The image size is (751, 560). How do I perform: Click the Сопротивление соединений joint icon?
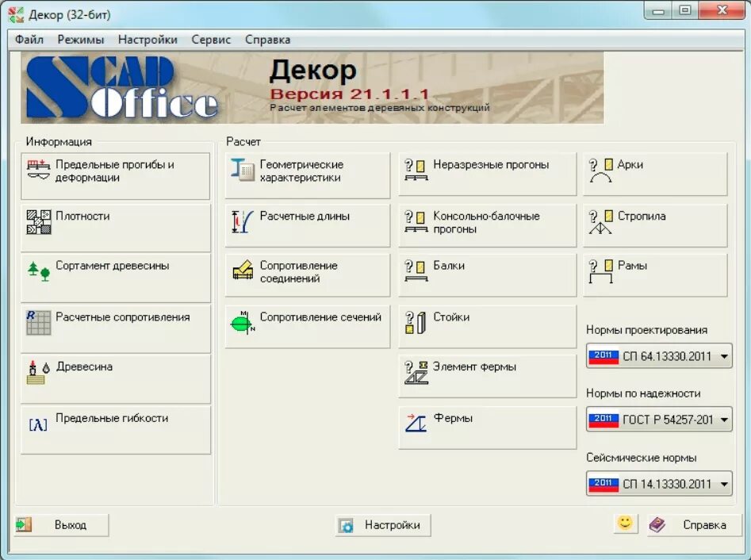[x=243, y=270]
